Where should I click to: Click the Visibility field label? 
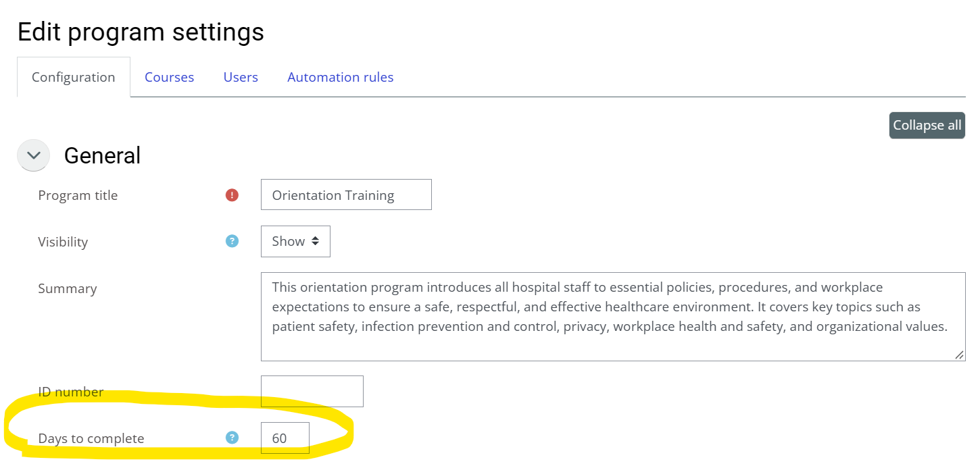pyautogui.click(x=63, y=242)
